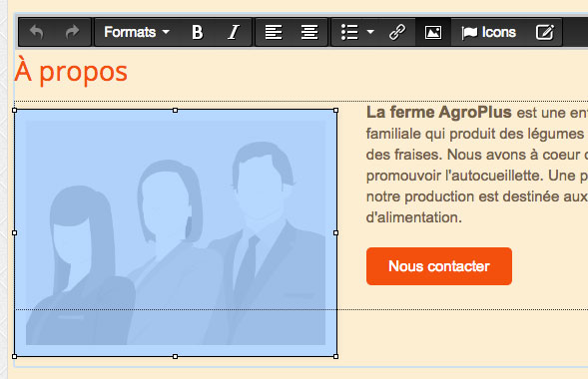Viewport: 588px width, 379px height.
Task: Click the top-left image resize handle
Action: (x=15, y=110)
